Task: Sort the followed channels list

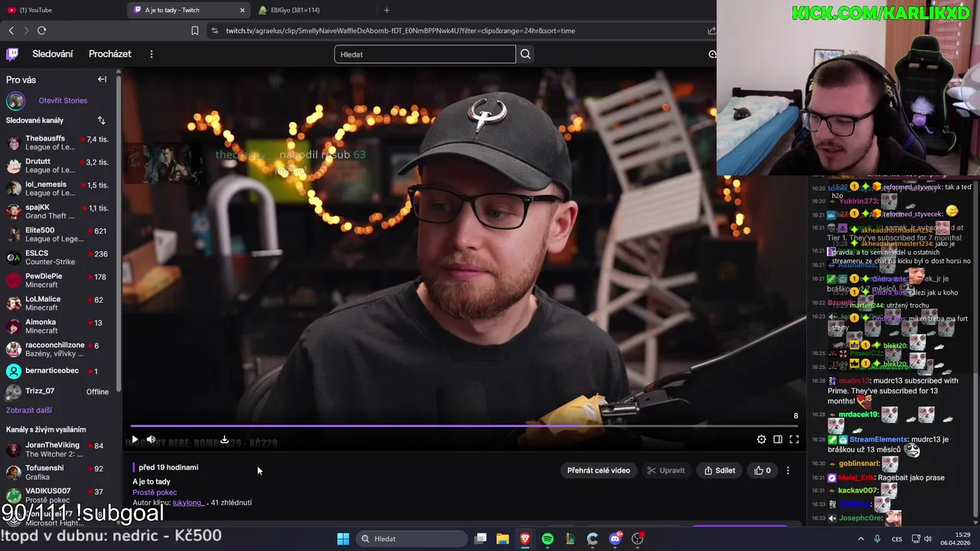Action: point(101,120)
